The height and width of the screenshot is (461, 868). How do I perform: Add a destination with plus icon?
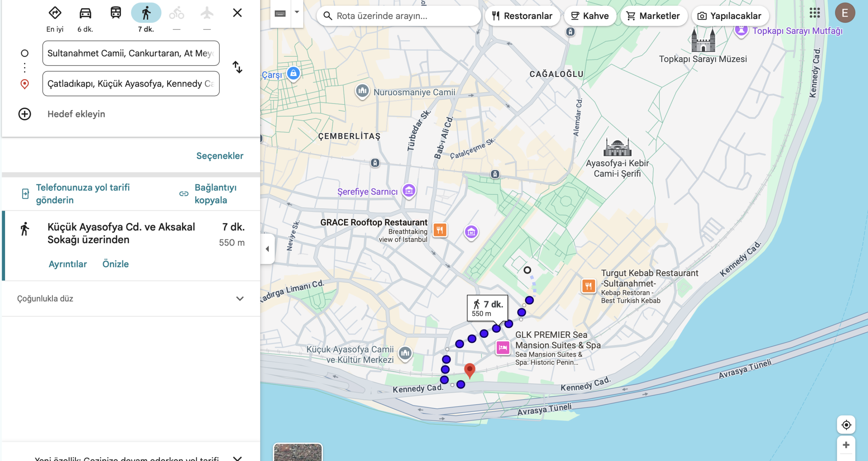click(x=24, y=114)
